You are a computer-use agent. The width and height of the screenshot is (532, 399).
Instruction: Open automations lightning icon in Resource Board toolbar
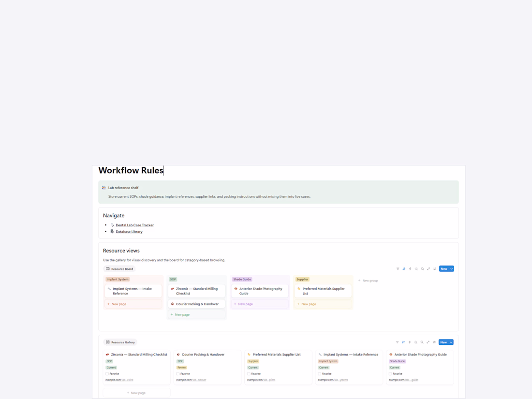click(410, 269)
